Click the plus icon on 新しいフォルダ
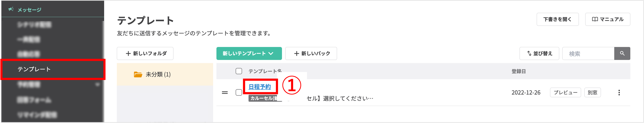Screen dimensions: 644x123 (128, 53)
